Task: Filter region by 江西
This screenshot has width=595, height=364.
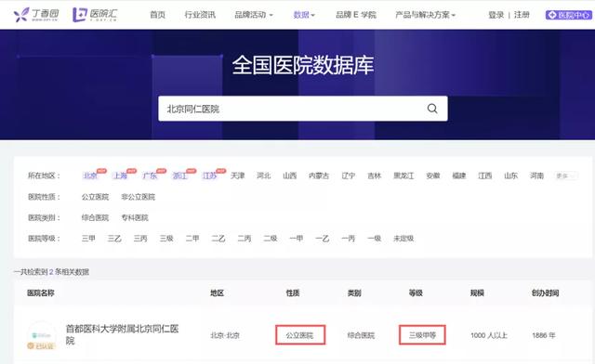Action: pyautogui.click(x=485, y=175)
